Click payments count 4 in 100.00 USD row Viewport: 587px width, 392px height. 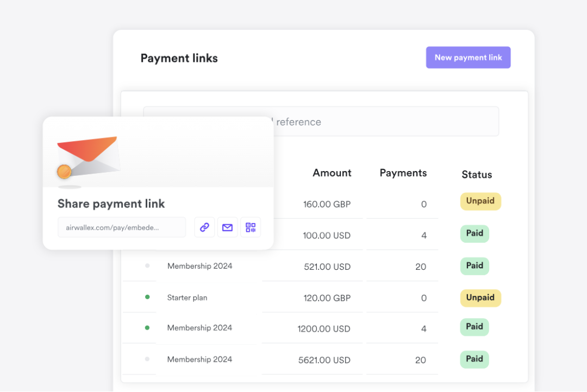pyautogui.click(x=424, y=236)
